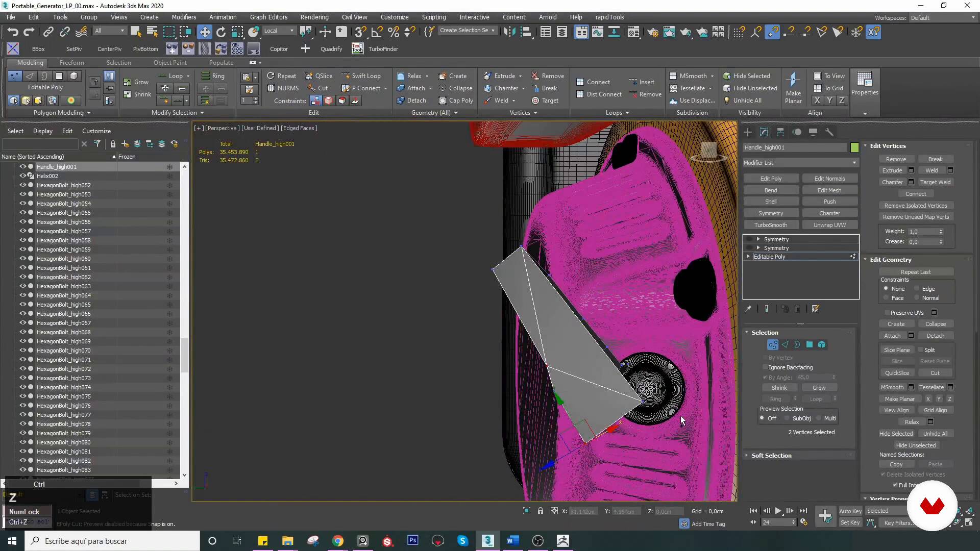Open the Rendering menu

pos(314,17)
